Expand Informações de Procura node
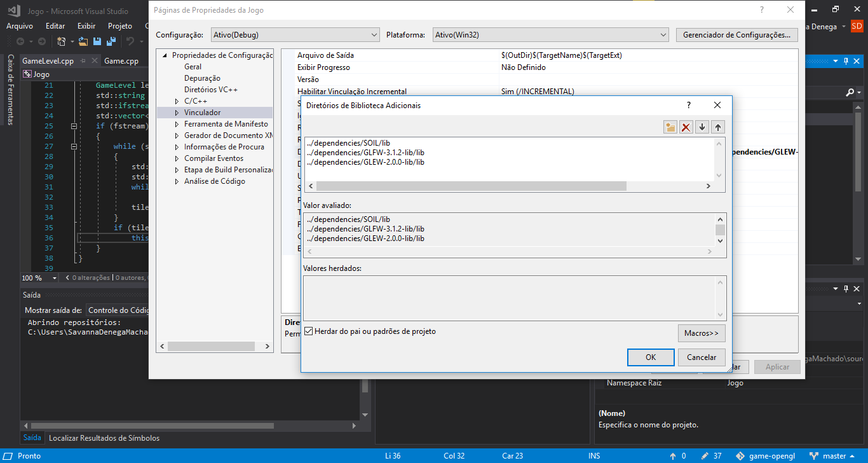 [x=177, y=147]
